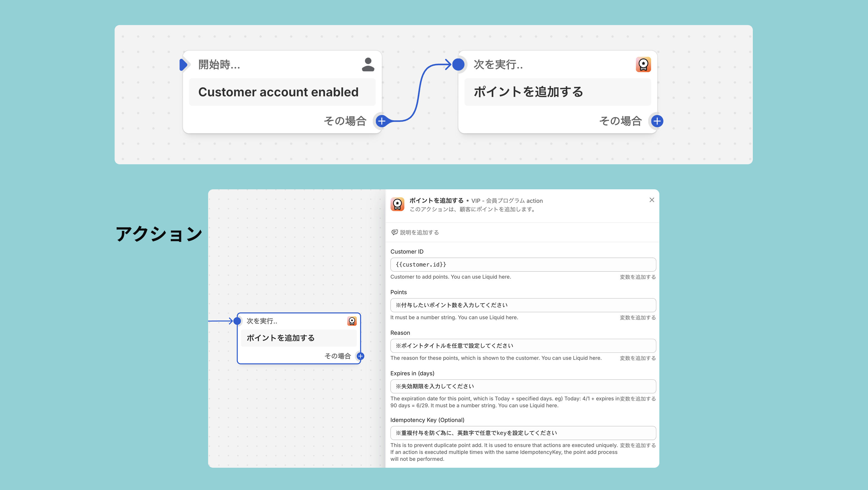The height and width of the screenshot is (490, 868).
Task: Click the plus button on the Customer account enabled card
Action: click(x=381, y=121)
